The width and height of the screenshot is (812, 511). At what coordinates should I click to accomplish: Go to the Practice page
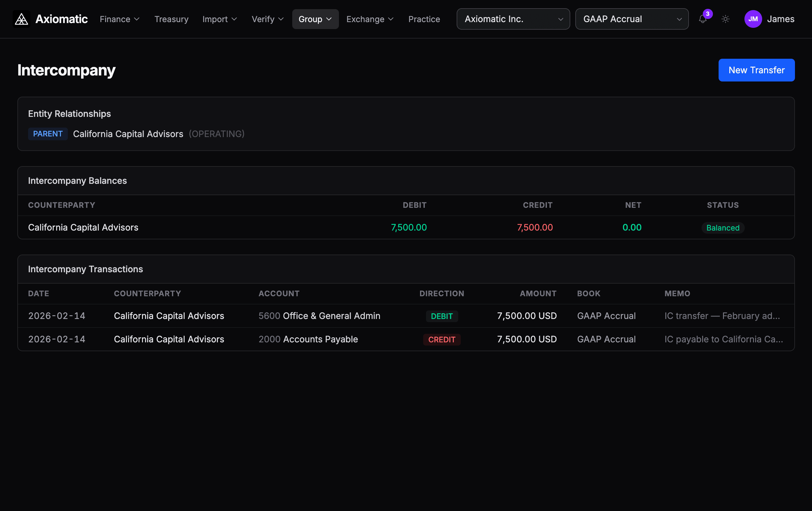pyautogui.click(x=424, y=19)
